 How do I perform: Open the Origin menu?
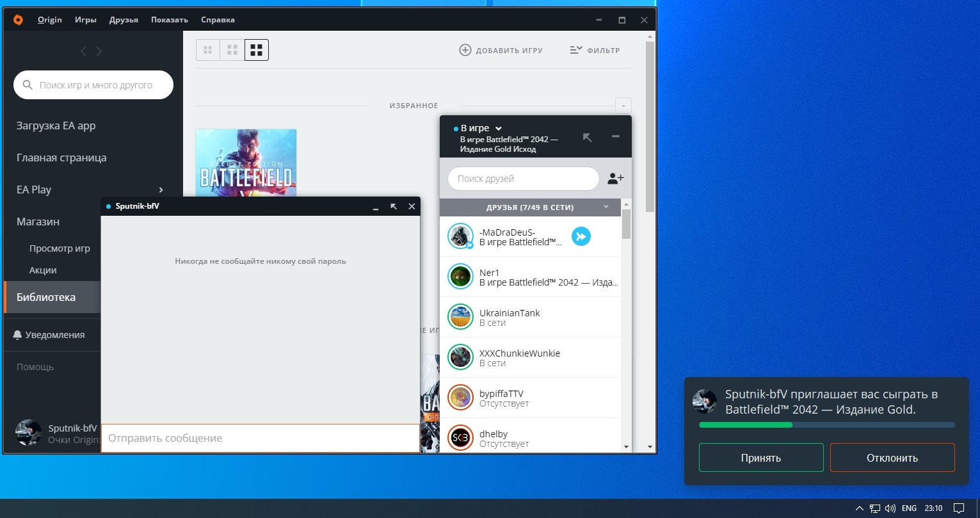[50, 20]
